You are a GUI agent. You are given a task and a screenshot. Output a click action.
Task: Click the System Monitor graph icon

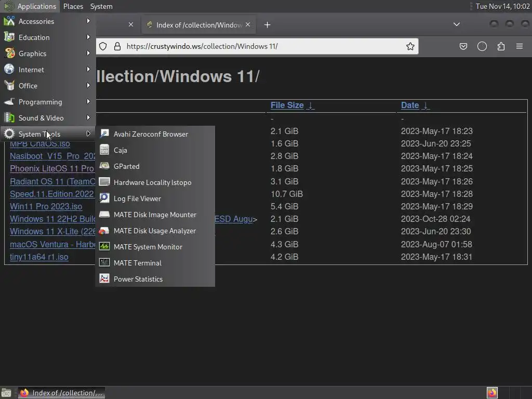click(104, 246)
